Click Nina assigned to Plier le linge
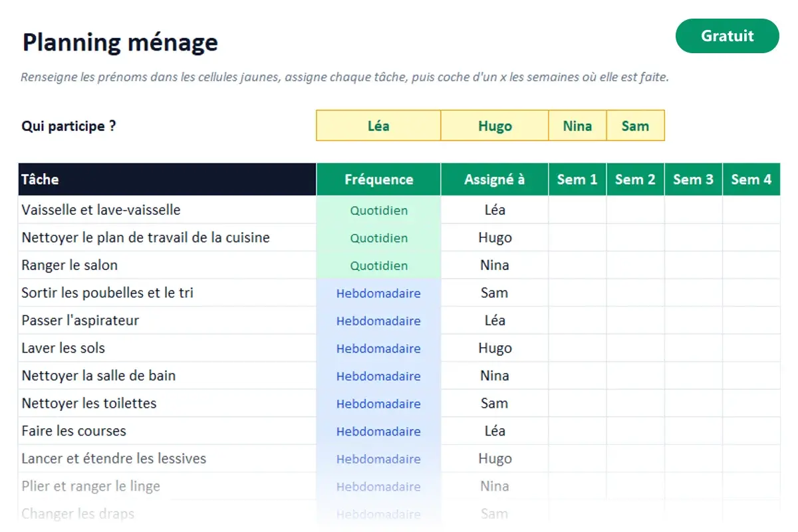Image resolution: width=798 pixels, height=532 pixels. click(x=495, y=486)
